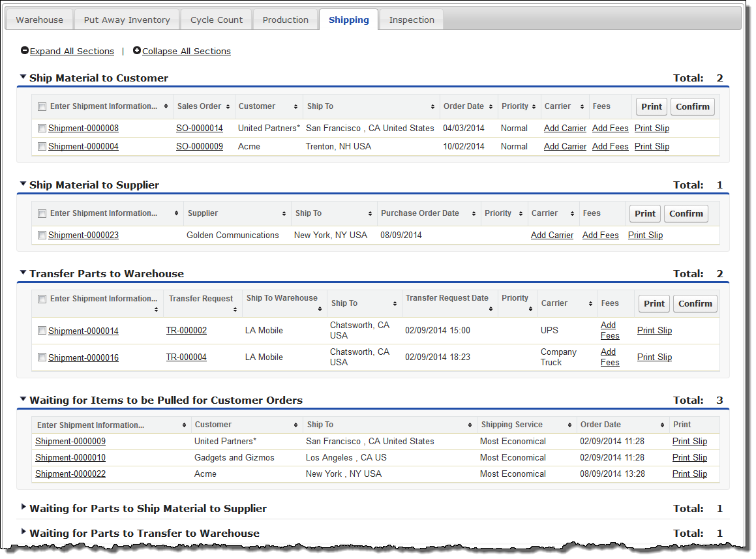Sort Supplier column using its sort arrows
Image resolution: width=756 pixels, height=559 pixels.
284,214
